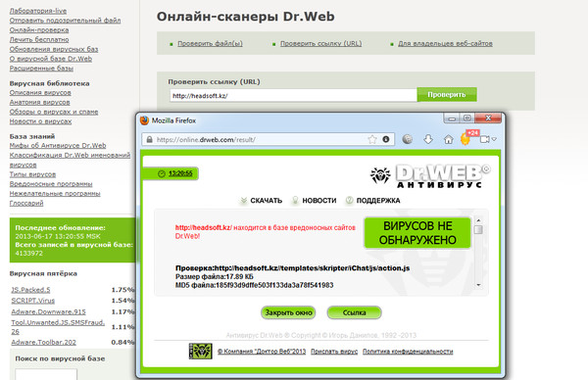Click scroll-down arrow in result box
The image size is (588, 380).
coord(478,285)
